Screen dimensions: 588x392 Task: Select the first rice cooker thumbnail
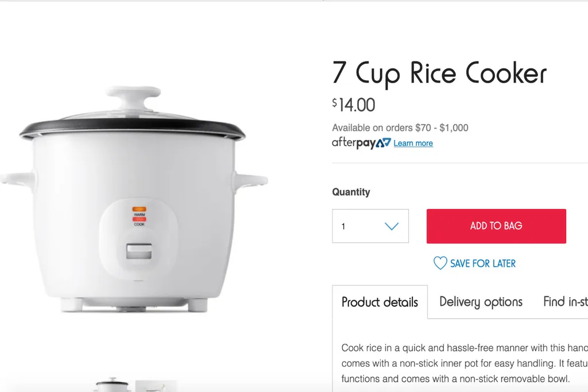[112, 385]
